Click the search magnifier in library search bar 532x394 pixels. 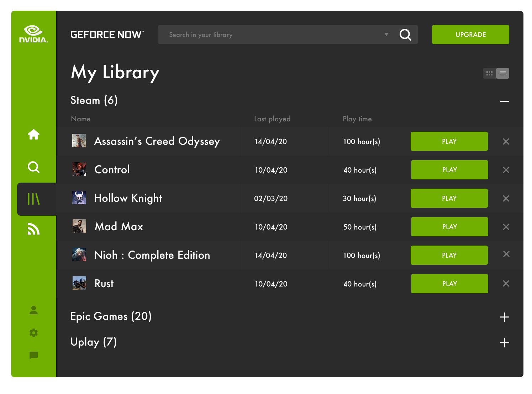pyautogui.click(x=405, y=35)
